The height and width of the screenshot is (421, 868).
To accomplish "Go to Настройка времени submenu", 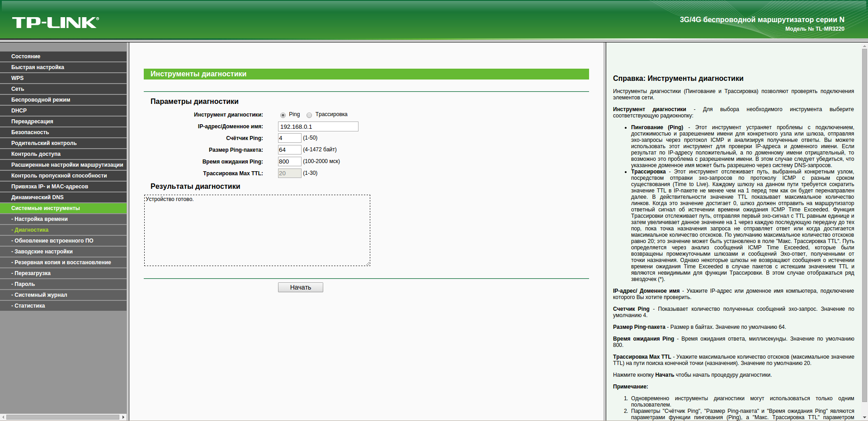I will 41,219.
